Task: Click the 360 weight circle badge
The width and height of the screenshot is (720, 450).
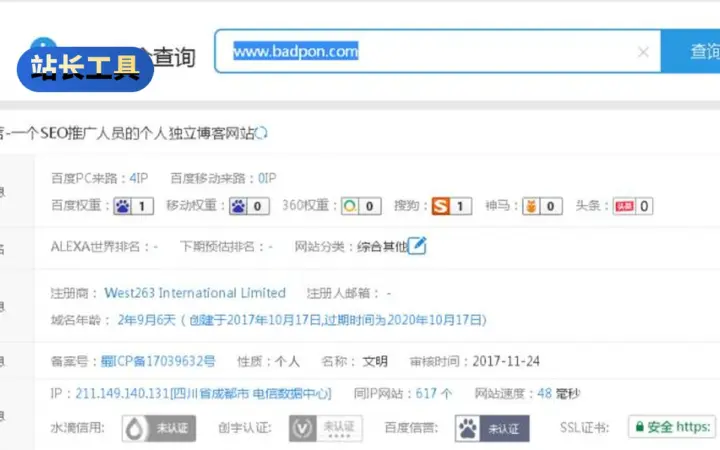Action: pyautogui.click(x=361, y=206)
